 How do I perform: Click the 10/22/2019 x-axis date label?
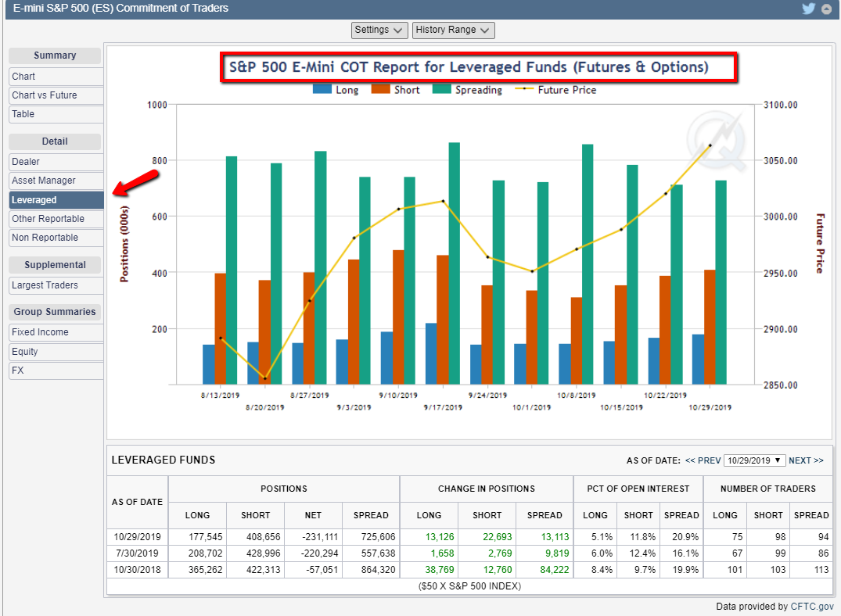pos(665,395)
